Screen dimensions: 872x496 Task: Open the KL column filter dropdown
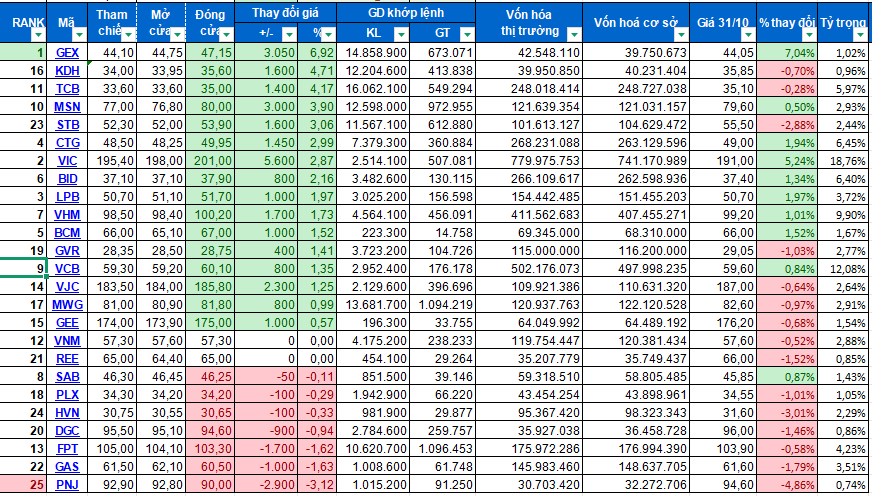point(401,36)
